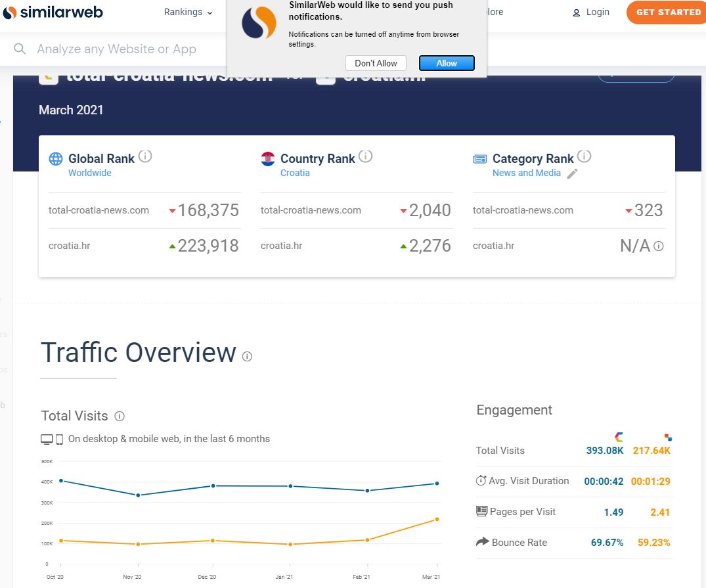The height and width of the screenshot is (588, 706).
Task: Click the Login link
Action: 591,12
